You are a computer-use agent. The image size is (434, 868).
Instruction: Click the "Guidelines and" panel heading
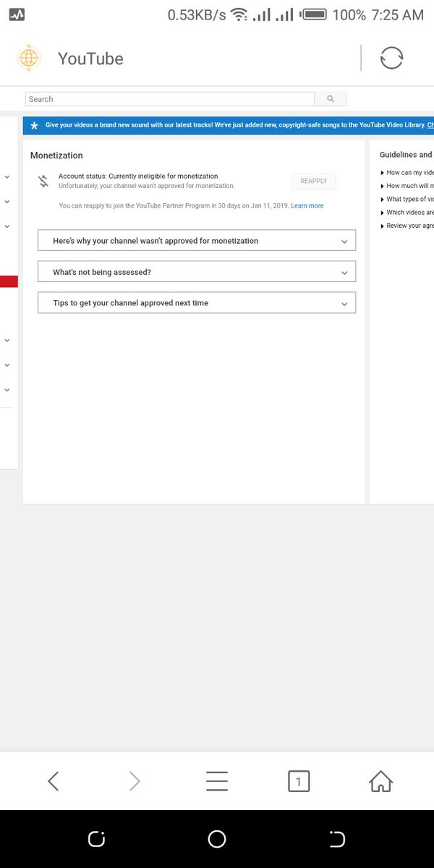click(x=406, y=155)
